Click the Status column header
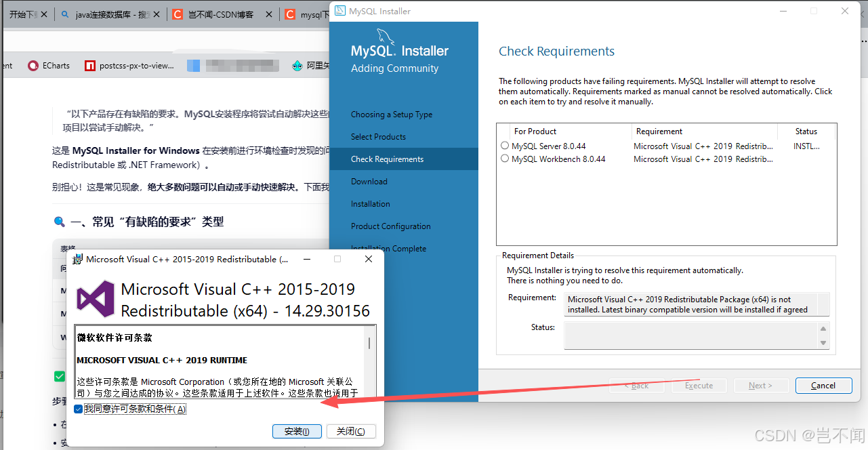The image size is (868, 450). pos(806,131)
